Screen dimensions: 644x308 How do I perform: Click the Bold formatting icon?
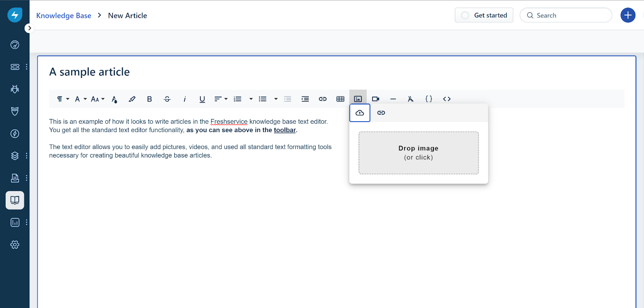pyautogui.click(x=149, y=99)
